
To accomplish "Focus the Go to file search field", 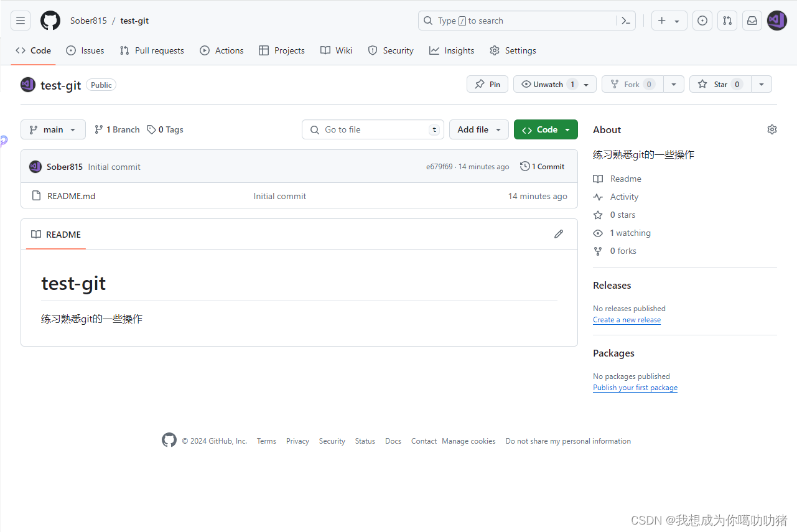I will point(373,129).
